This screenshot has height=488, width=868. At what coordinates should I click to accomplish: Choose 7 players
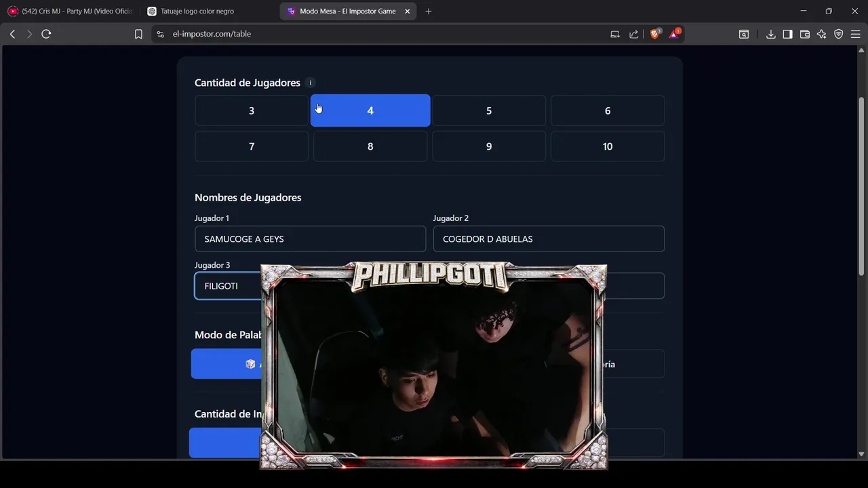tap(252, 146)
